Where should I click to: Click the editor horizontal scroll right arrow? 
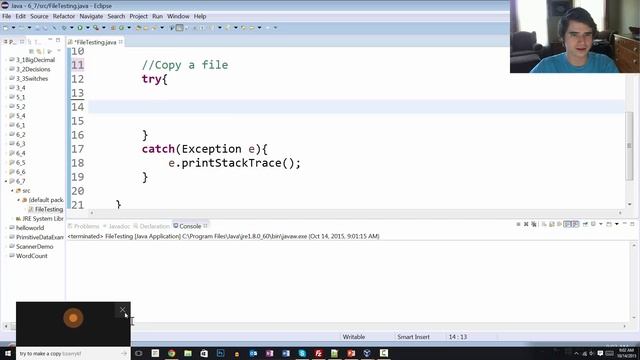[620, 213]
